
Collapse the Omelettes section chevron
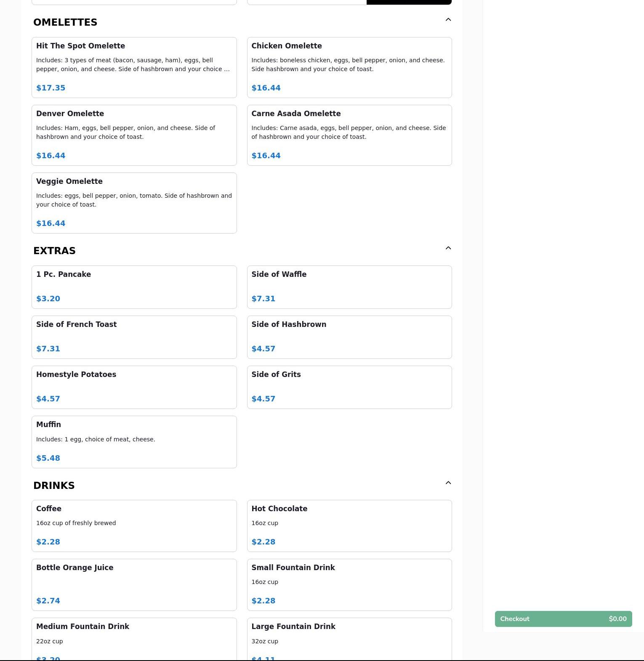448,20
